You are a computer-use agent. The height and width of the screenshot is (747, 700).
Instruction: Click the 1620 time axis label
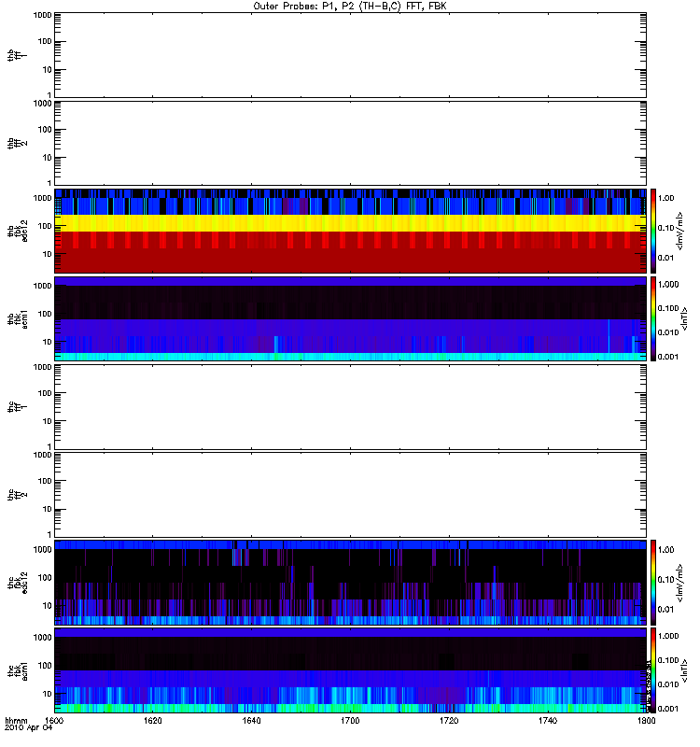153,720
